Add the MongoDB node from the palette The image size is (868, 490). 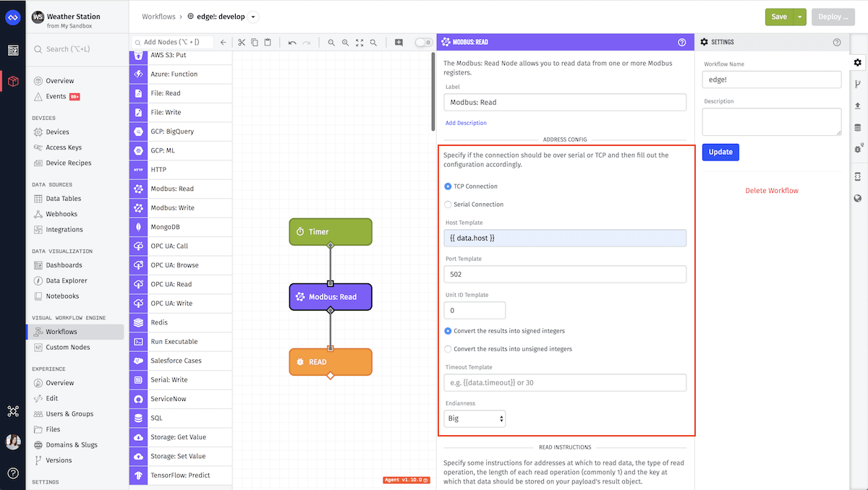(x=181, y=227)
